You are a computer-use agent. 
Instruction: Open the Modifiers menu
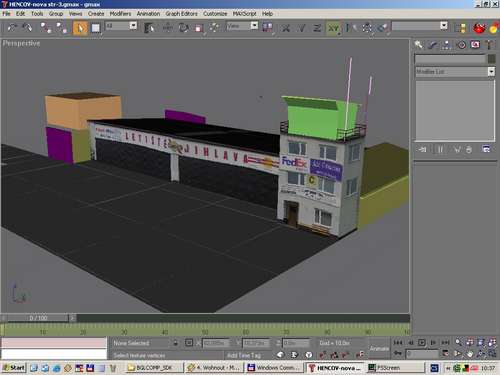pos(120,14)
